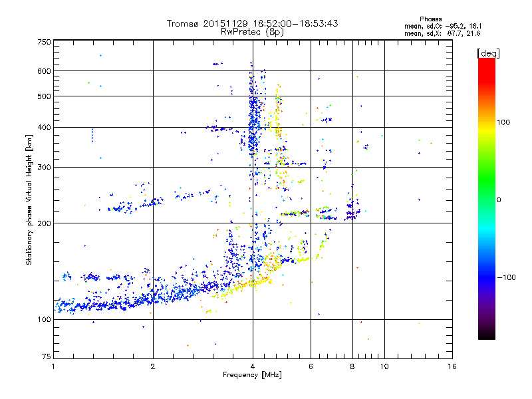The width and height of the screenshot is (532, 399).
Task: Click the 750 tick on the height axis
Action: point(45,42)
